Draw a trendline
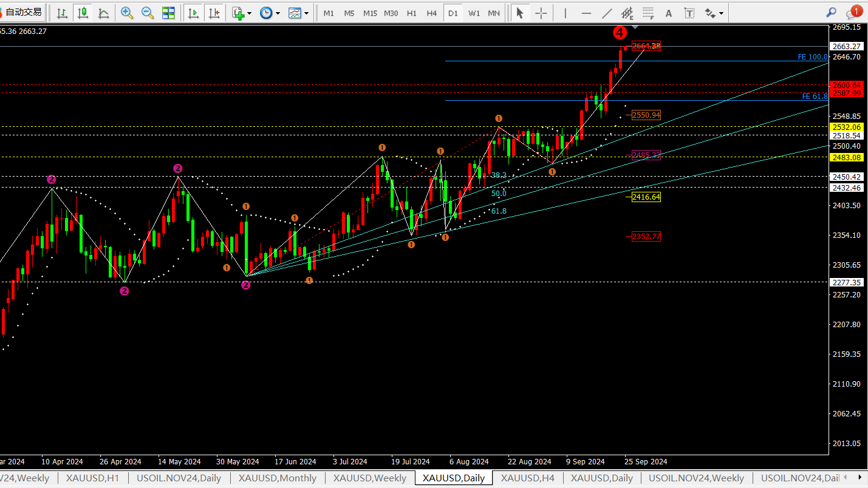This screenshot has height=488, width=868. [x=607, y=12]
